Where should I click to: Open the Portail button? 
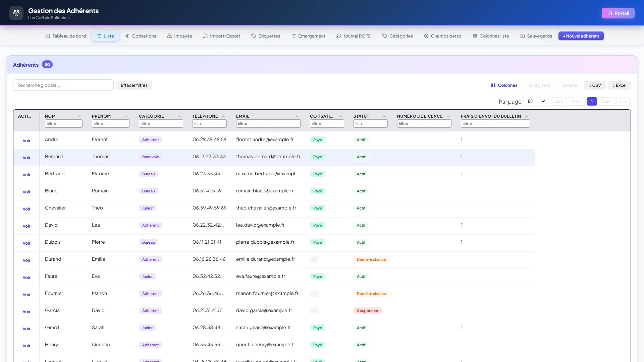pos(618,13)
